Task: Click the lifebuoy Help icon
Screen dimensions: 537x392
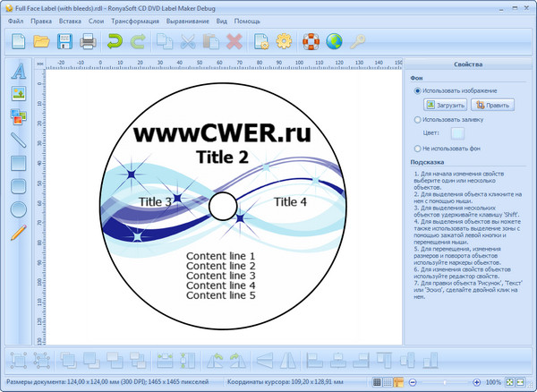Action: (312, 41)
